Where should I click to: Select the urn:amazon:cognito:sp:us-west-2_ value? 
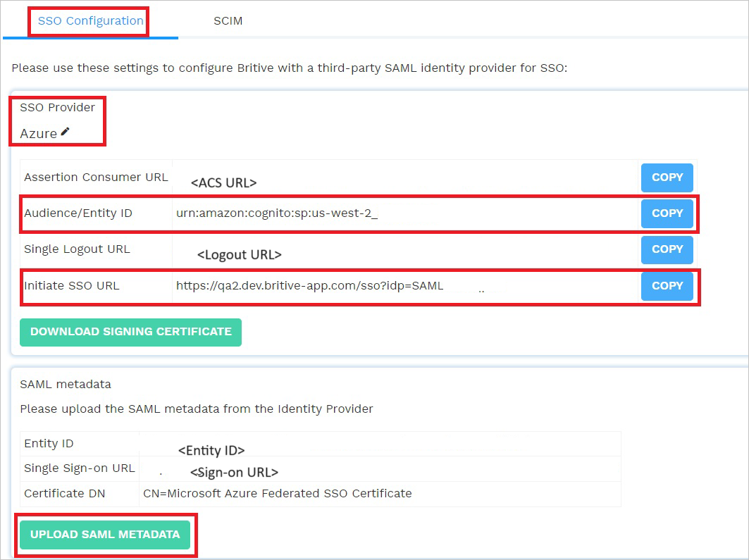coord(277,213)
